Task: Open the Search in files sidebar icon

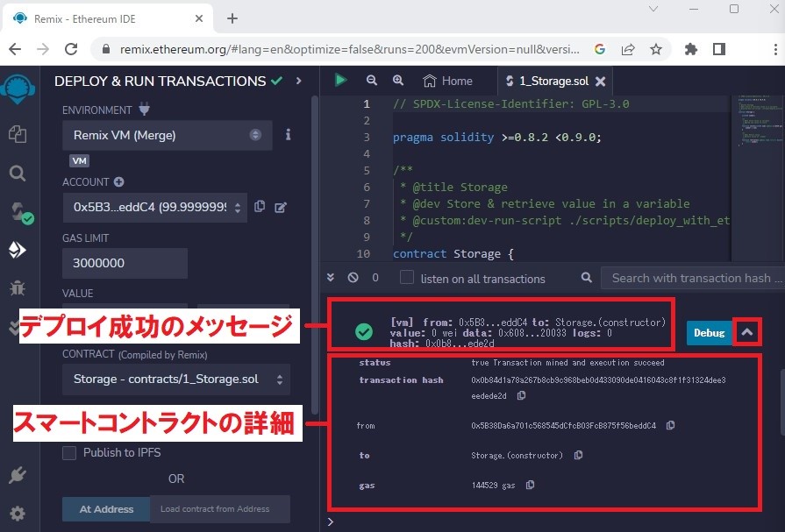Action: point(18,174)
